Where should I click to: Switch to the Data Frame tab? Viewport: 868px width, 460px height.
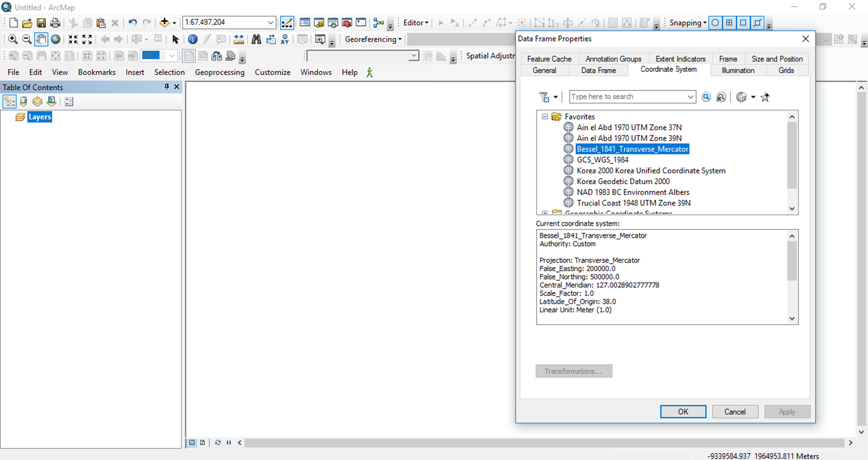click(x=598, y=70)
